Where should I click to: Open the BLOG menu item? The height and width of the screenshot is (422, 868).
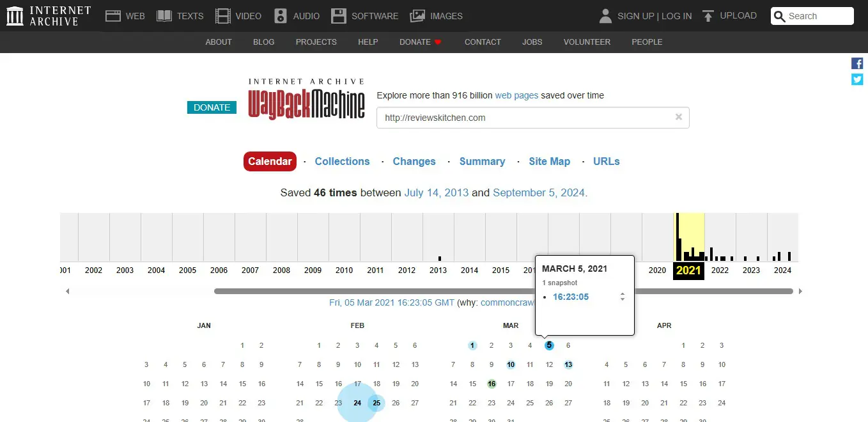(264, 42)
